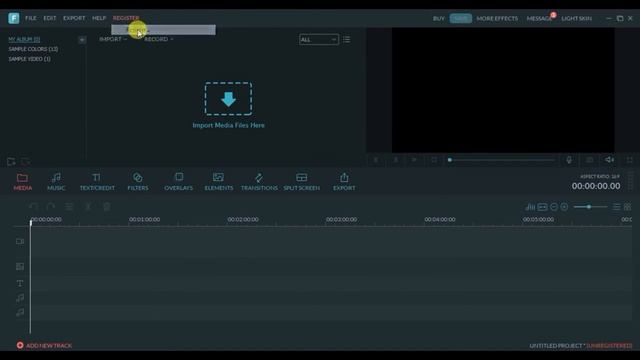
Task: Click the add new folder icon
Action: pos(11,162)
